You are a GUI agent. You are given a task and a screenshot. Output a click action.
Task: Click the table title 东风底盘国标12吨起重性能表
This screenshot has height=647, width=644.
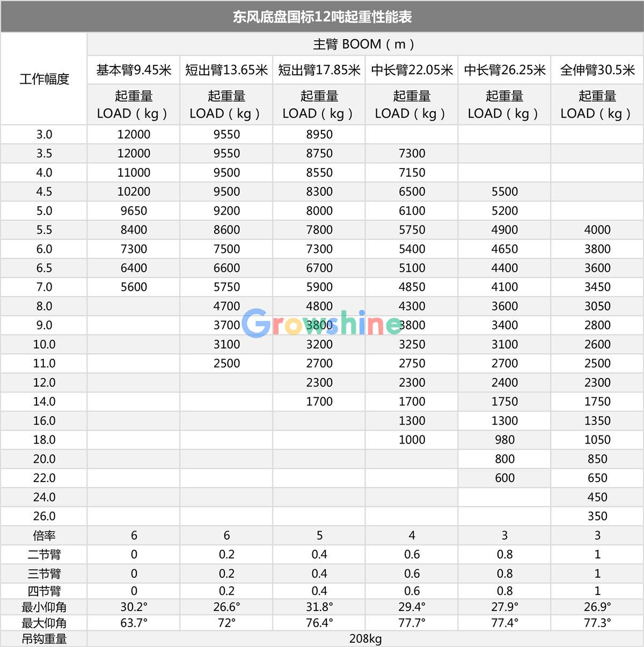pyautogui.click(x=322, y=17)
